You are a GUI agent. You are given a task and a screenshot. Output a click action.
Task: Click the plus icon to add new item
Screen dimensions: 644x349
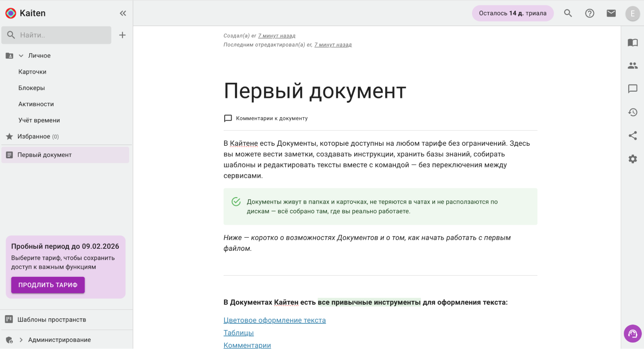click(122, 35)
